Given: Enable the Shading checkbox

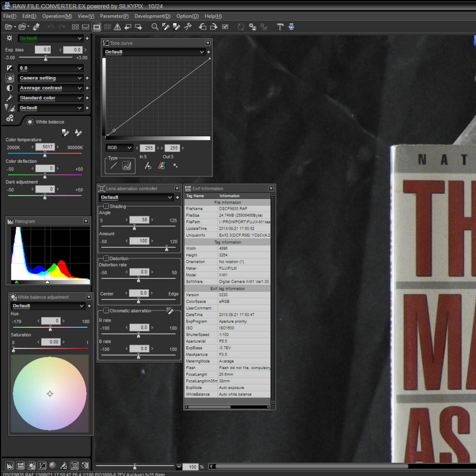Looking at the screenshot, I should point(106,206).
